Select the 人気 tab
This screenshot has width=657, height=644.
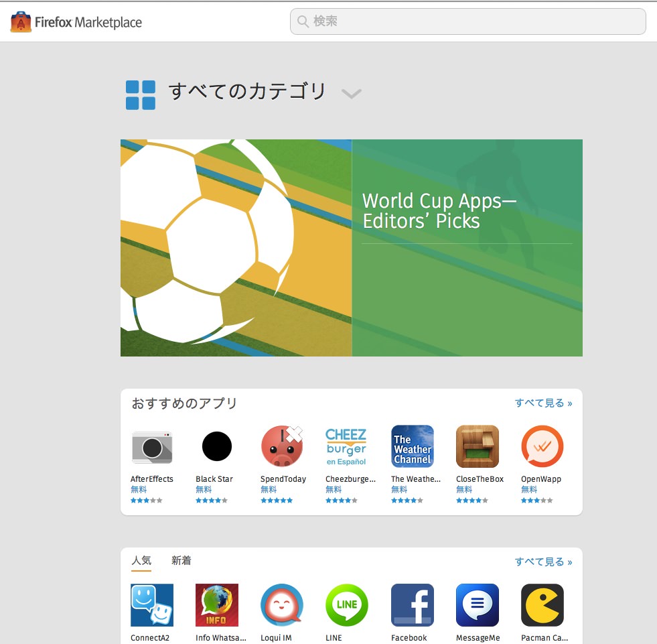click(141, 560)
